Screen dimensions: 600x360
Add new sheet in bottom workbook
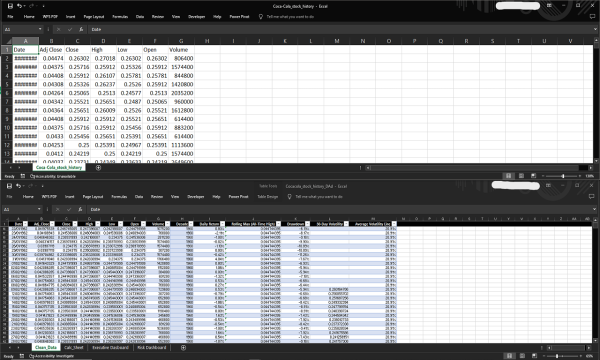tap(183, 347)
